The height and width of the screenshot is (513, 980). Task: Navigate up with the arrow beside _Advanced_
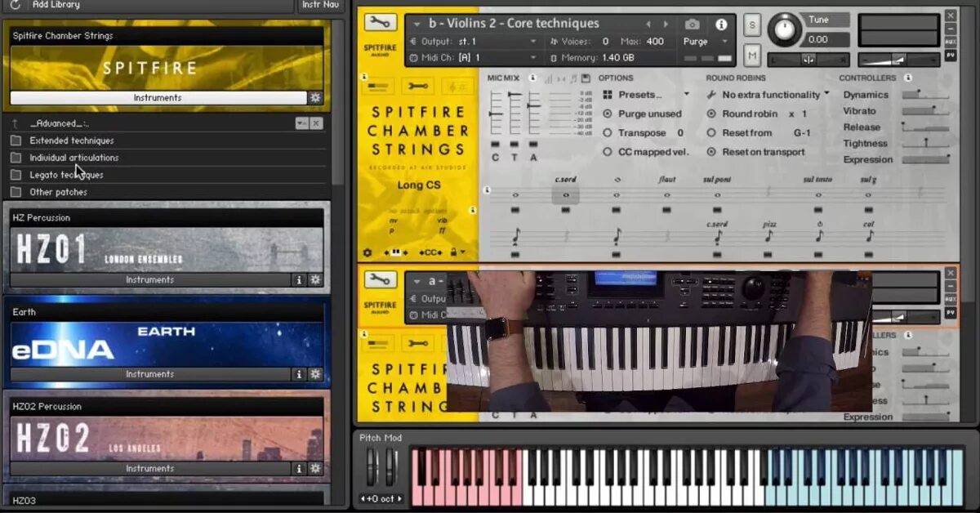click(x=15, y=123)
